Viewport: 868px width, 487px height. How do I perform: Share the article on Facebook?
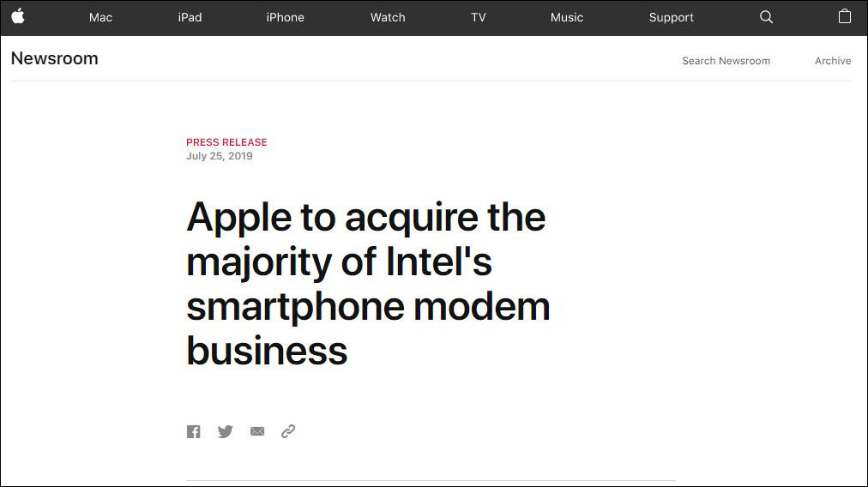[x=194, y=431]
